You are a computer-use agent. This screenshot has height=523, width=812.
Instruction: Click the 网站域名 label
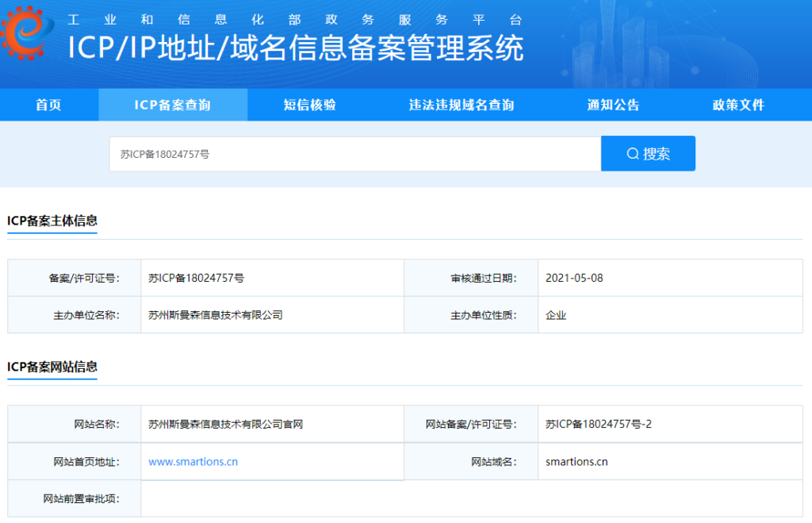(x=493, y=462)
